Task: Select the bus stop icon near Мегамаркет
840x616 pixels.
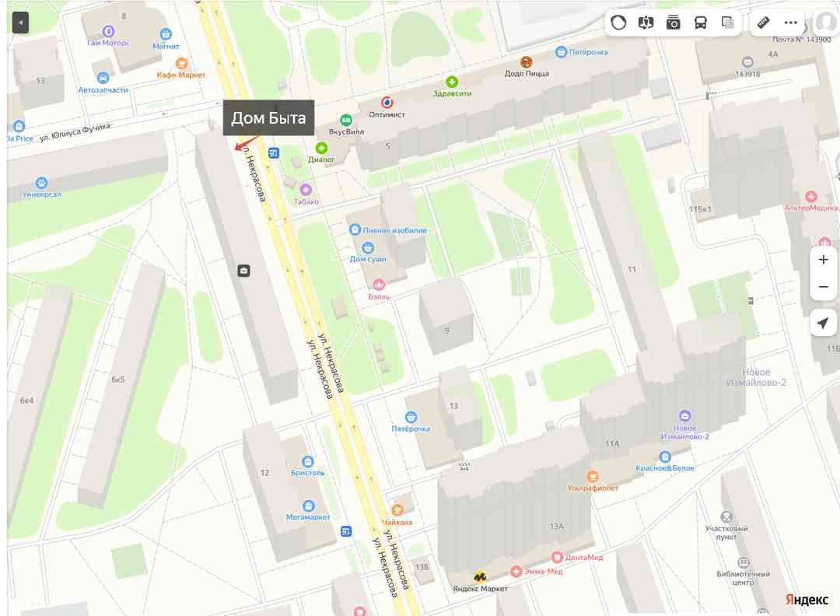Action: coord(346,531)
